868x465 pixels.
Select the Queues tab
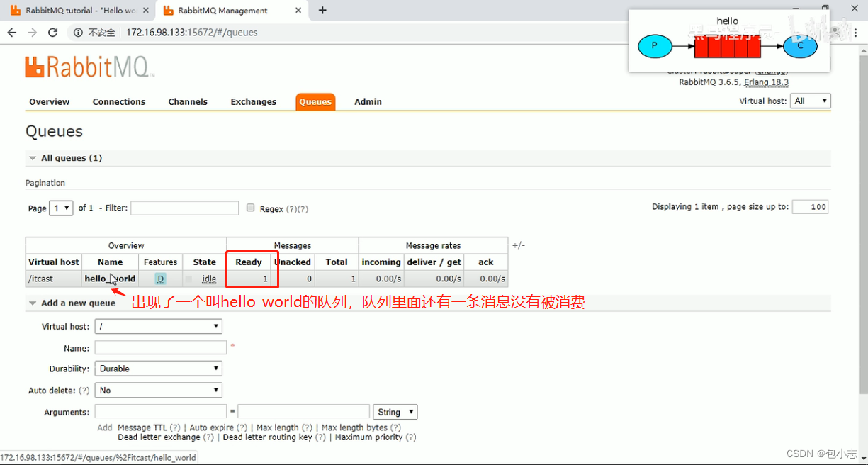[315, 102]
